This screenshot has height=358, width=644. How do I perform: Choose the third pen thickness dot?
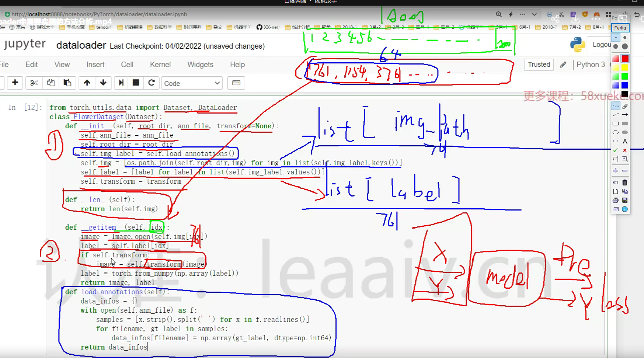pos(616,46)
